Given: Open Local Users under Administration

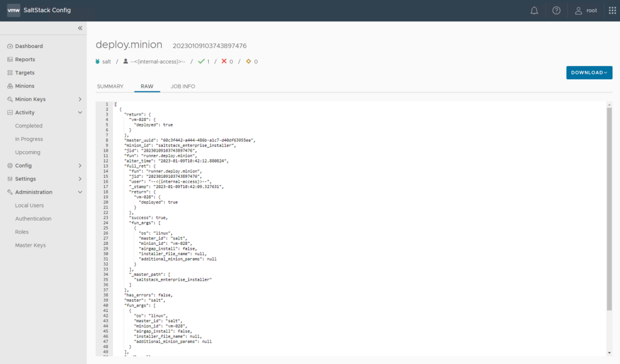Looking at the screenshot, I should 29,206.
